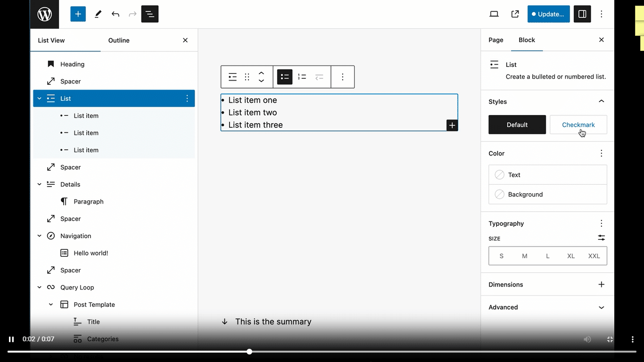Choose font size S
The width and height of the screenshot is (644, 362).
(501, 256)
